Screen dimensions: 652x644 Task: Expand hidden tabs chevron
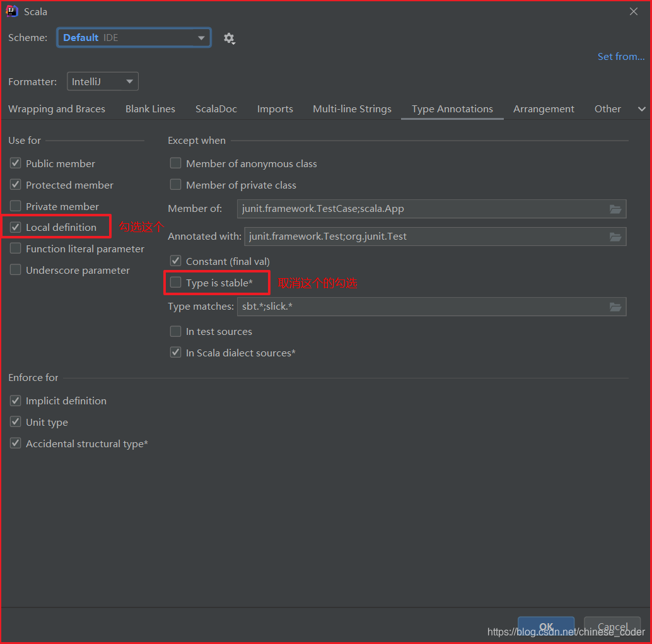point(642,109)
